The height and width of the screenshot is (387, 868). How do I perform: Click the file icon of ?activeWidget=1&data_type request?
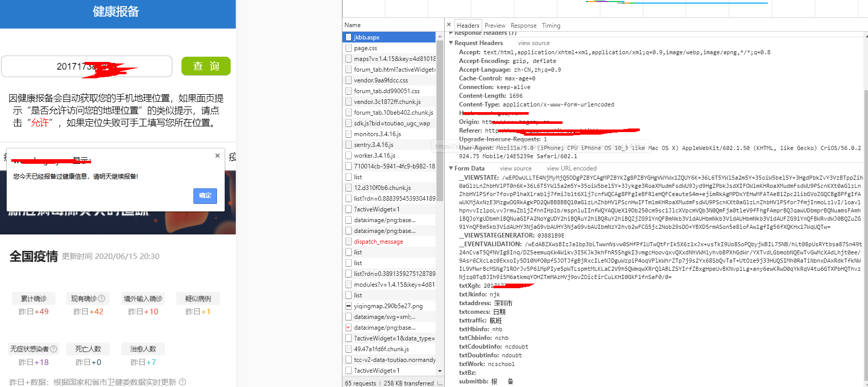click(349, 338)
